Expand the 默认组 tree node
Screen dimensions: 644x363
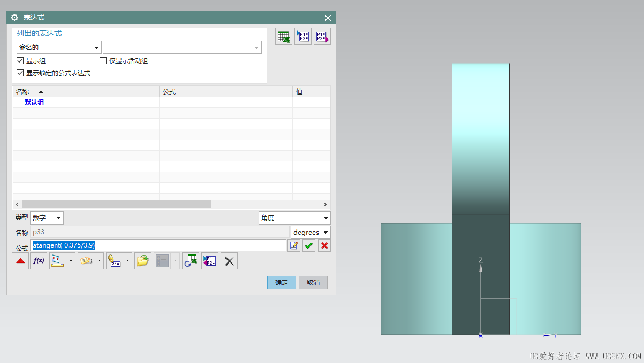pyautogui.click(x=18, y=103)
